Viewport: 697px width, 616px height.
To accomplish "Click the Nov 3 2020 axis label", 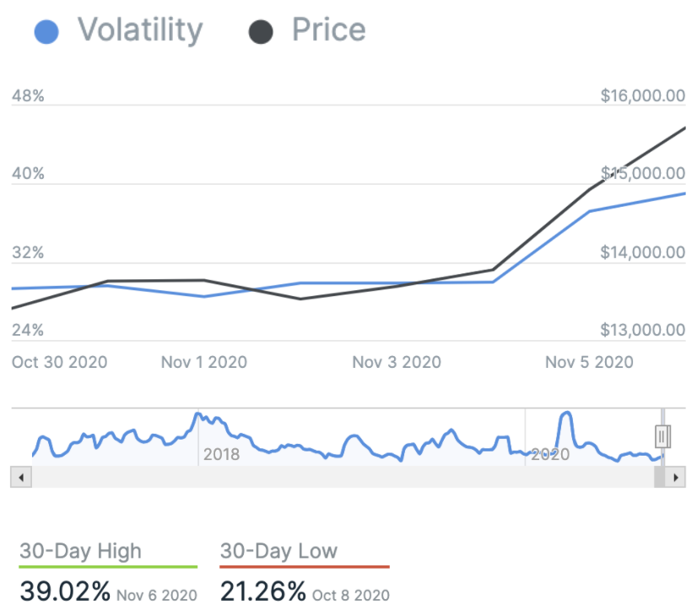I will [x=396, y=362].
